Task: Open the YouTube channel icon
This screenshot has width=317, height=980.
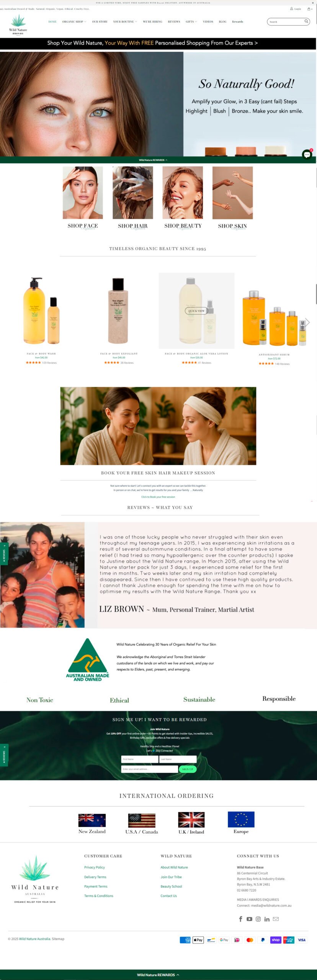Action: tap(249, 919)
